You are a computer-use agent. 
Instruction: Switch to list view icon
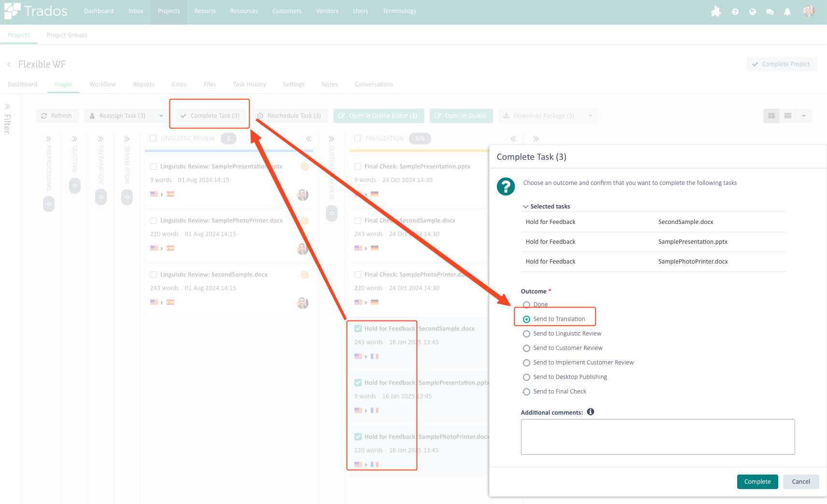pos(787,116)
